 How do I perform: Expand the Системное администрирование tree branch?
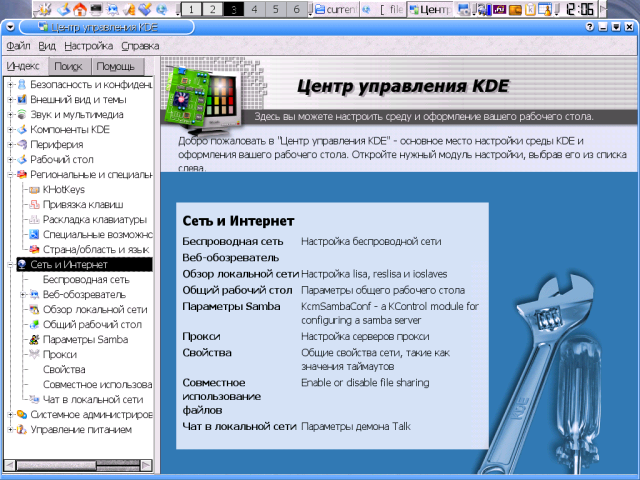pyautogui.click(x=9, y=414)
